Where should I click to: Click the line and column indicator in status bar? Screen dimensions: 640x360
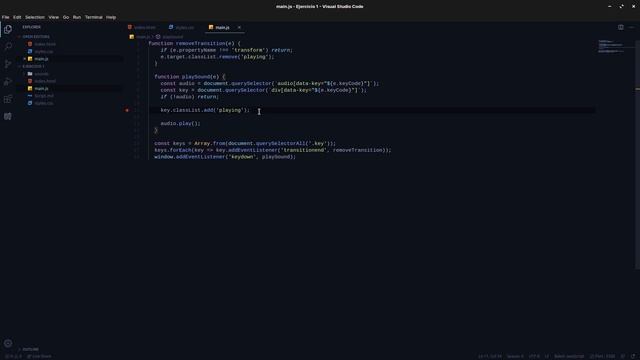click(490, 356)
